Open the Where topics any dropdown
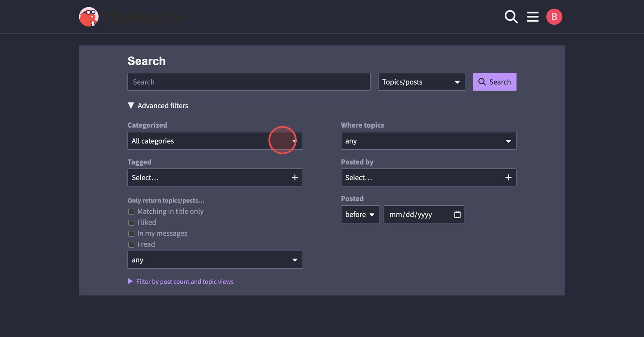 pyautogui.click(x=428, y=141)
